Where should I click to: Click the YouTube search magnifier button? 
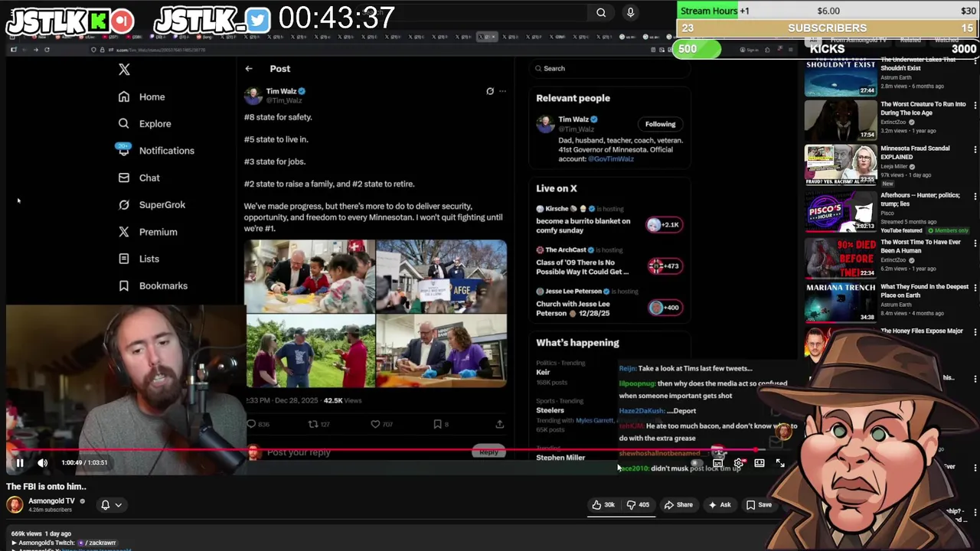[601, 12]
